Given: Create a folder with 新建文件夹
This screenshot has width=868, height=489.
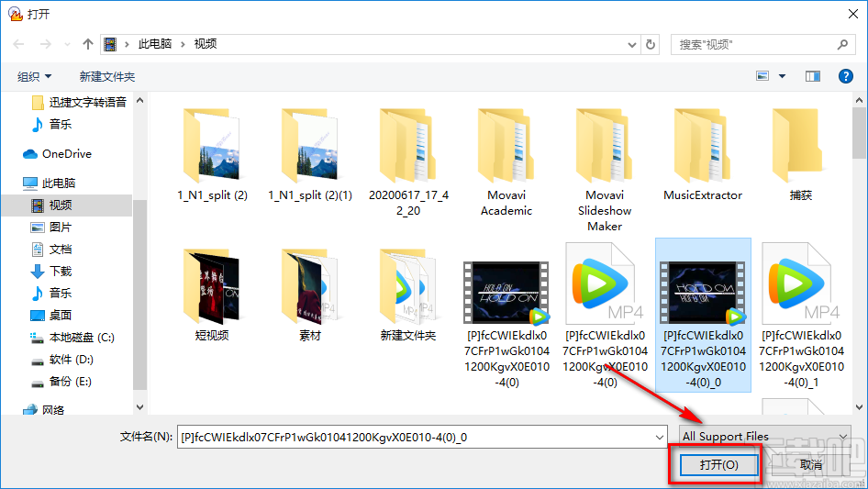Looking at the screenshot, I should coord(106,76).
